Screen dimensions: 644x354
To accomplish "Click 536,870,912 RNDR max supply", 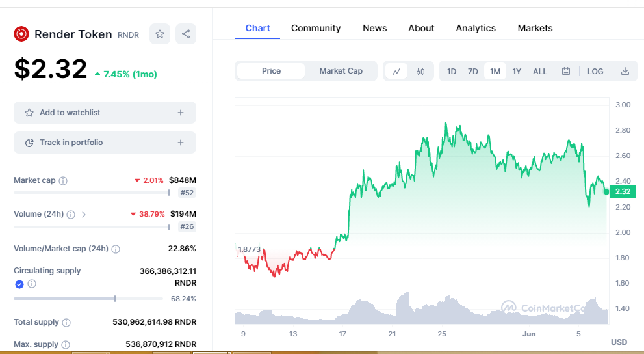I will coord(161,344).
